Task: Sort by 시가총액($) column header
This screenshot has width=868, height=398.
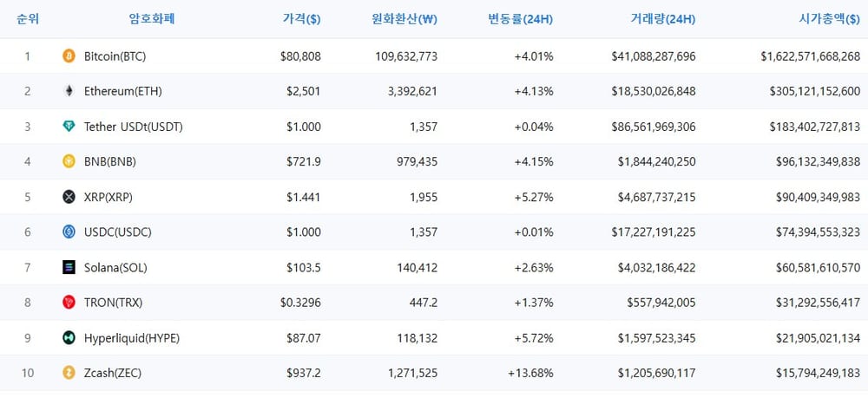Action: pyautogui.click(x=829, y=19)
